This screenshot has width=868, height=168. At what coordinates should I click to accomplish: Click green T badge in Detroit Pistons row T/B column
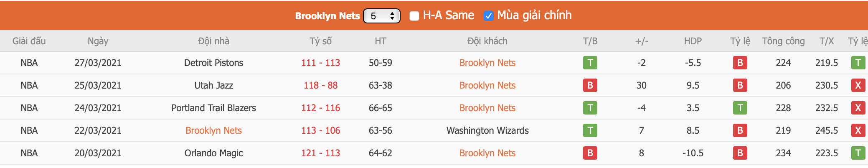click(590, 63)
